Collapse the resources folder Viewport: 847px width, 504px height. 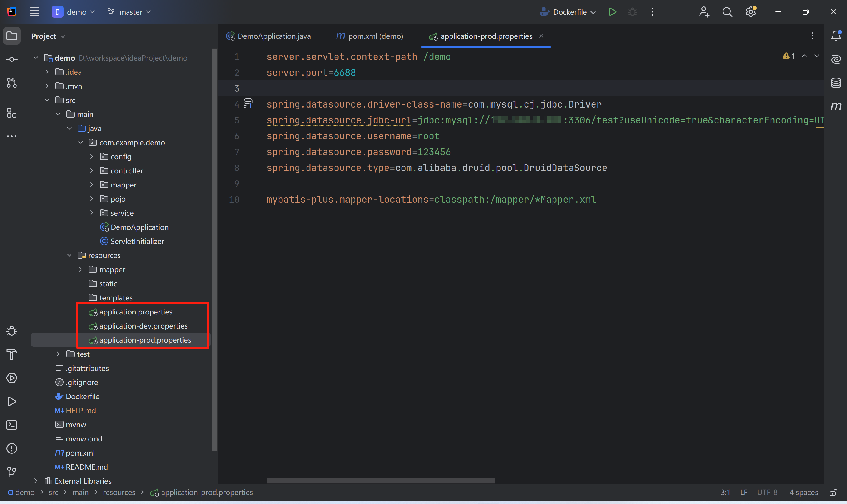click(69, 255)
